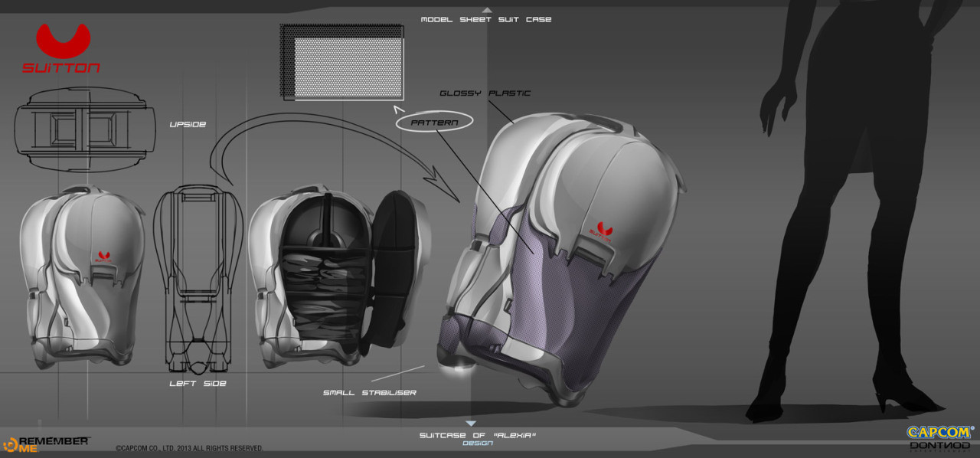
Task: Click the small up triangle above the title
Action: 487,10
